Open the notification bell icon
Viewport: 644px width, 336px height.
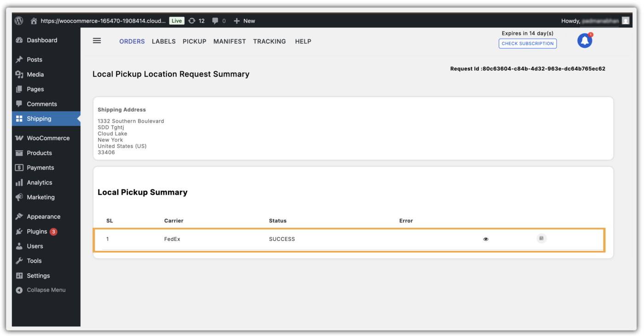point(585,41)
